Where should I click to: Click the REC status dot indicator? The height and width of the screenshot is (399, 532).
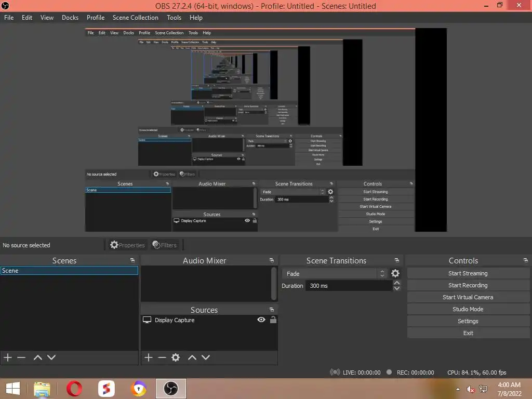tap(389, 372)
